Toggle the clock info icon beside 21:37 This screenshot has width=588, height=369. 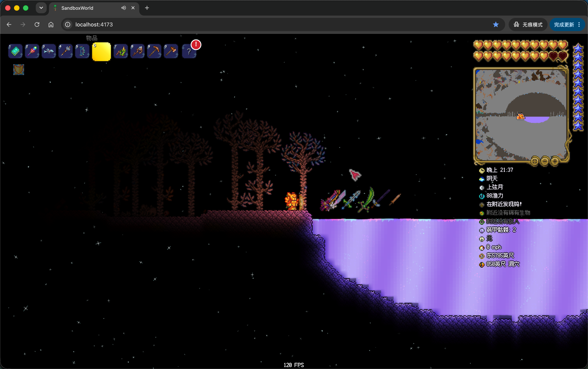tap(482, 170)
